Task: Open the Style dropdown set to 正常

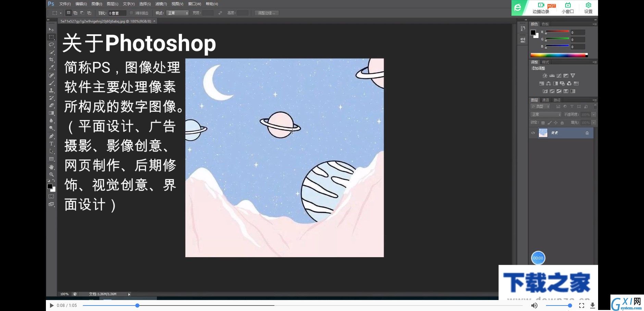Action: coord(178,13)
